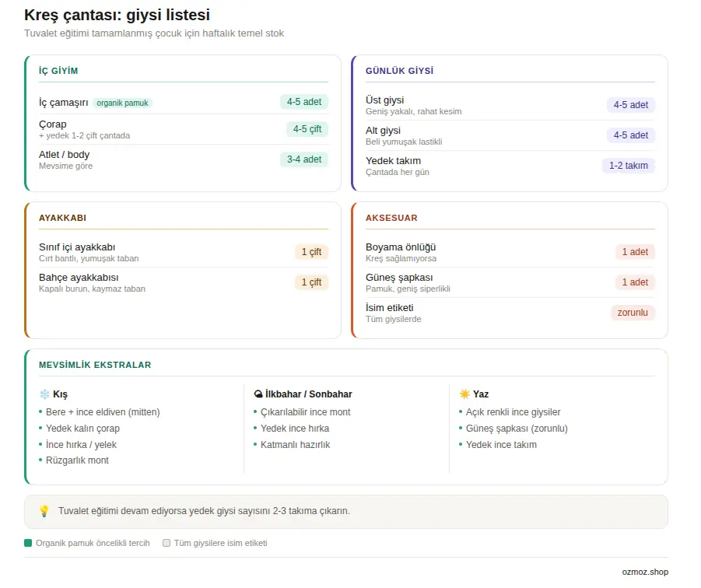Select the AKSESUAR section heading
Viewport: 701px width, 588px height.
click(x=391, y=218)
